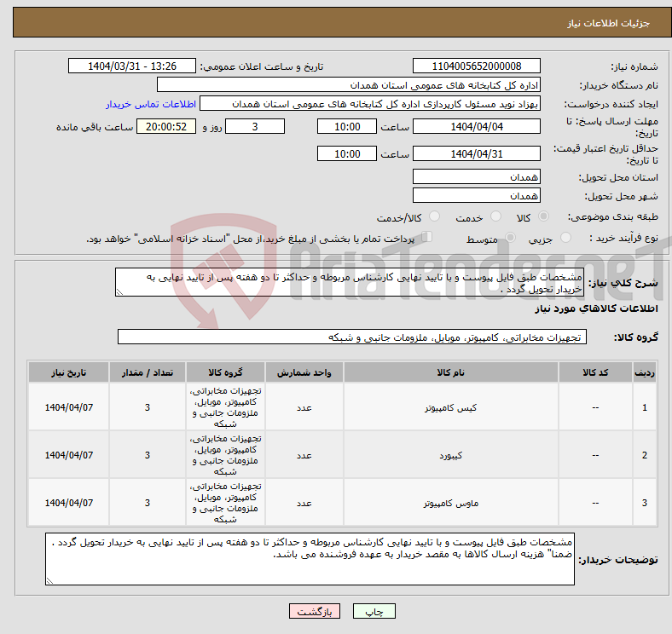Screen dimensions: 672x634
Task: Click the چاپ print button
Action: 374,611
